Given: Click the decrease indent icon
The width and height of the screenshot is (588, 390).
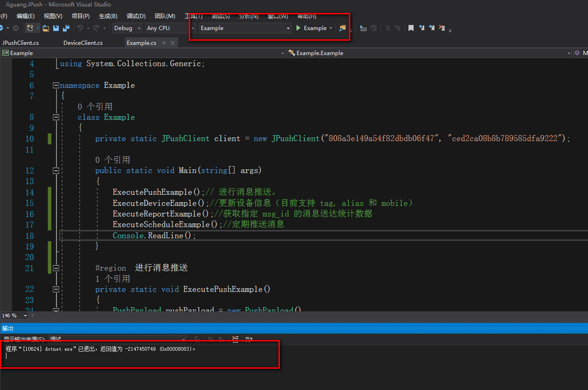Looking at the screenshot, I should 388,28.
